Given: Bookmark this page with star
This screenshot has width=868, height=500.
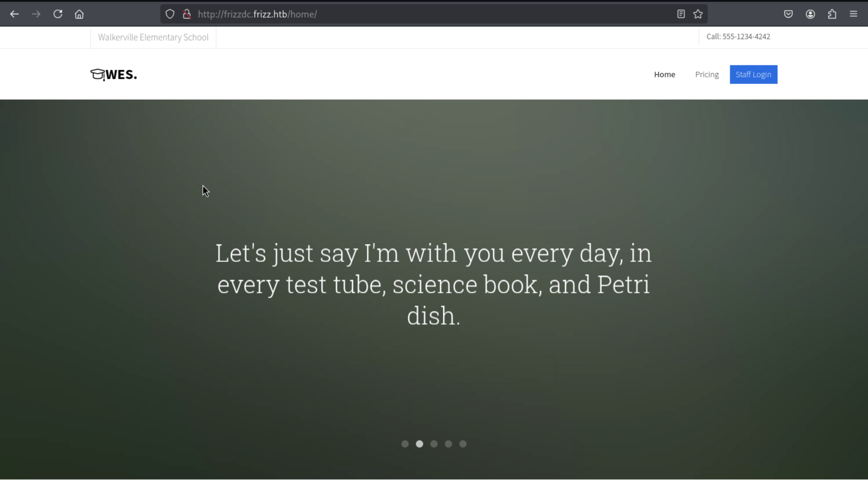Looking at the screenshot, I should click(x=698, y=14).
